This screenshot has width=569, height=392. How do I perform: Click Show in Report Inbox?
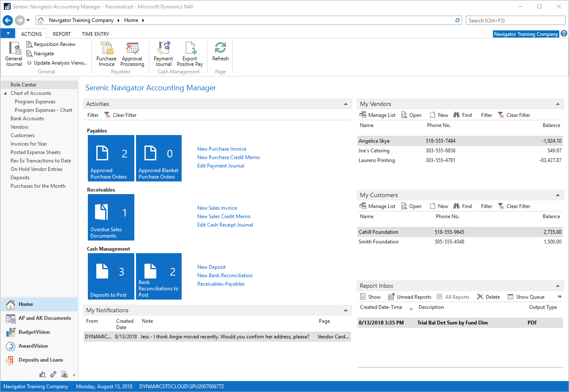pos(370,297)
